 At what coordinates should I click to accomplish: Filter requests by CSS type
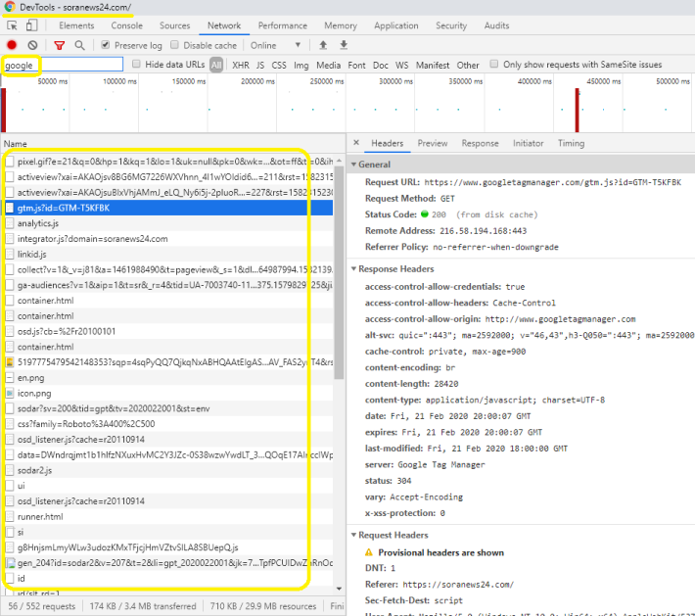(x=279, y=66)
